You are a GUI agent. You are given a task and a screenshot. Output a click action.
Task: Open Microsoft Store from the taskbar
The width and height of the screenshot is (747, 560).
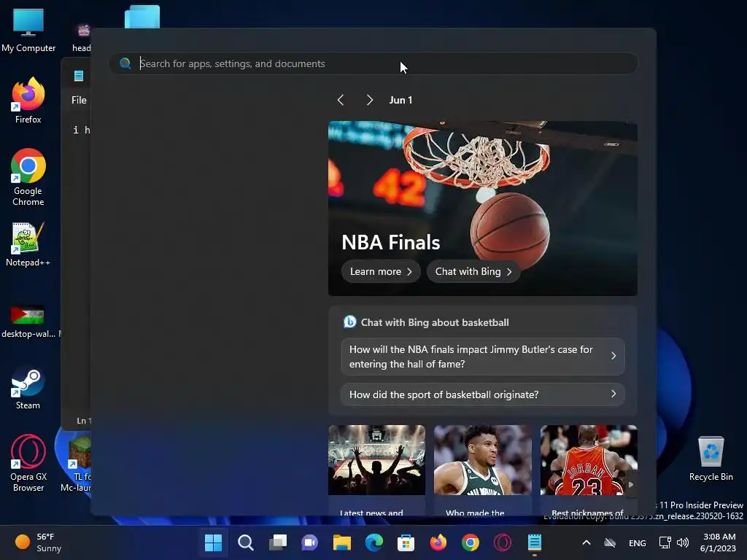pyautogui.click(x=406, y=542)
